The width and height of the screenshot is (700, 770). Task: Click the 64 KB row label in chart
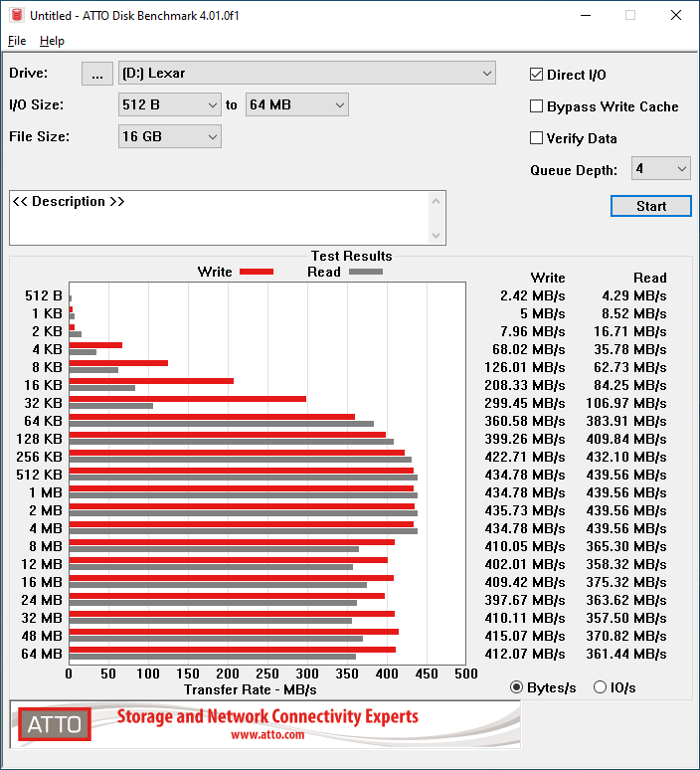point(43,422)
